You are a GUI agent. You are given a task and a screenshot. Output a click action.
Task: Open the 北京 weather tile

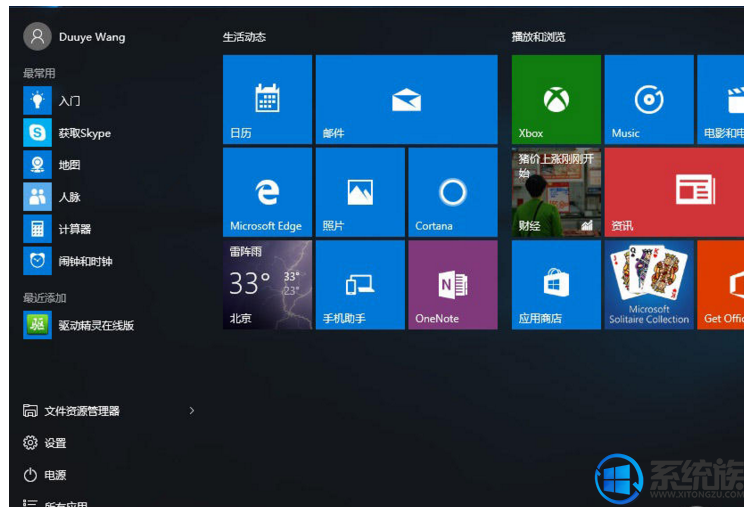point(268,285)
